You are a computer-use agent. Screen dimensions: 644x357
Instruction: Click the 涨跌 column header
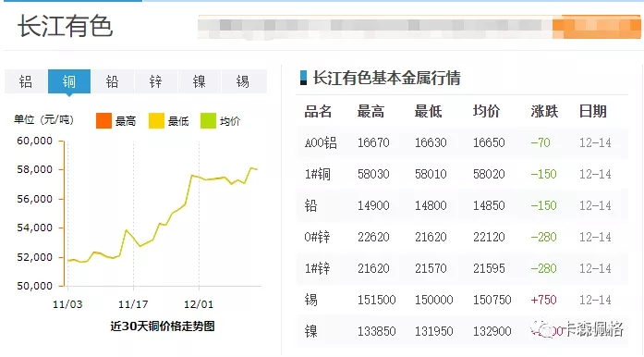pos(544,111)
